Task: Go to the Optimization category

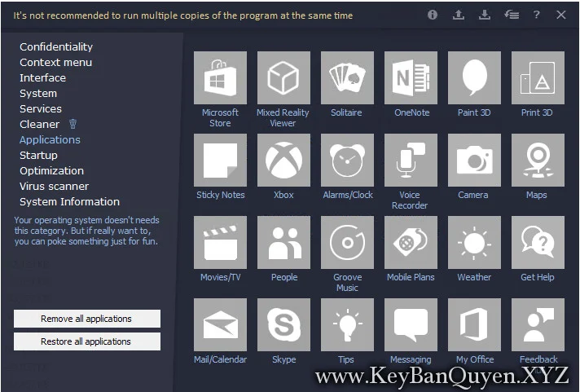Action: pos(52,170)
